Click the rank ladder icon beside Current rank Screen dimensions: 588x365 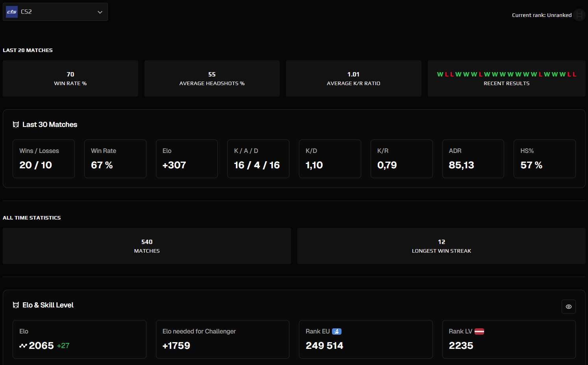(x=579, y=15)
